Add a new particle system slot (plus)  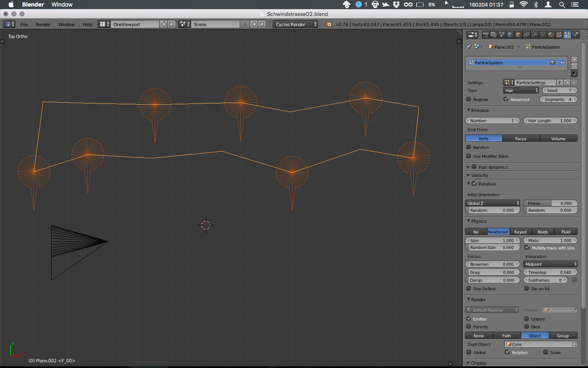574,59
